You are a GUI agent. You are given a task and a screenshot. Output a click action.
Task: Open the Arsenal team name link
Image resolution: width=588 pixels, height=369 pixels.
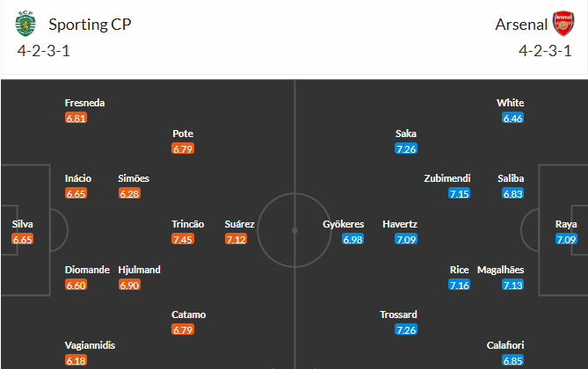click(520, 24)
